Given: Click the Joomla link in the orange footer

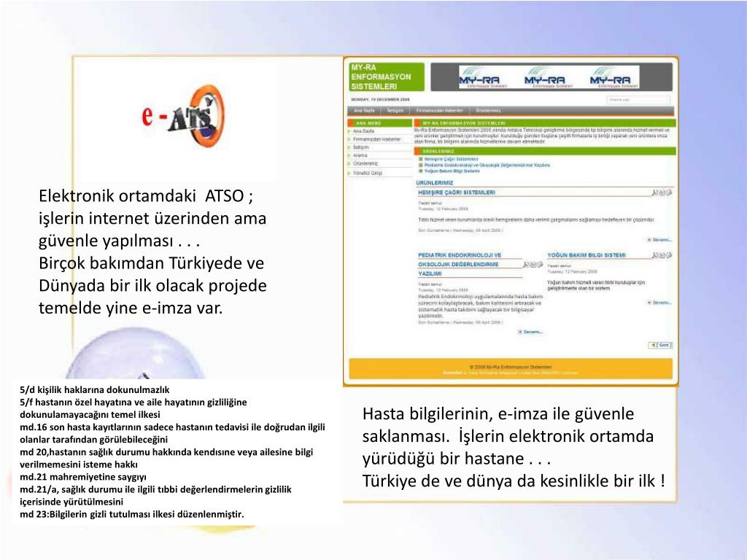Looking at the screenshot, I should pos(452,373).
